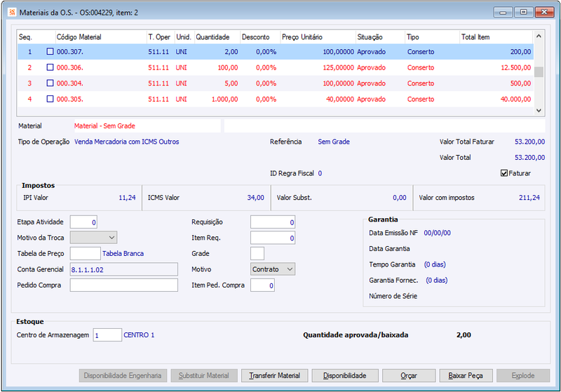Click the Orçar button
The width and height of the screenshot is (561, 392).
coord(409,376)
